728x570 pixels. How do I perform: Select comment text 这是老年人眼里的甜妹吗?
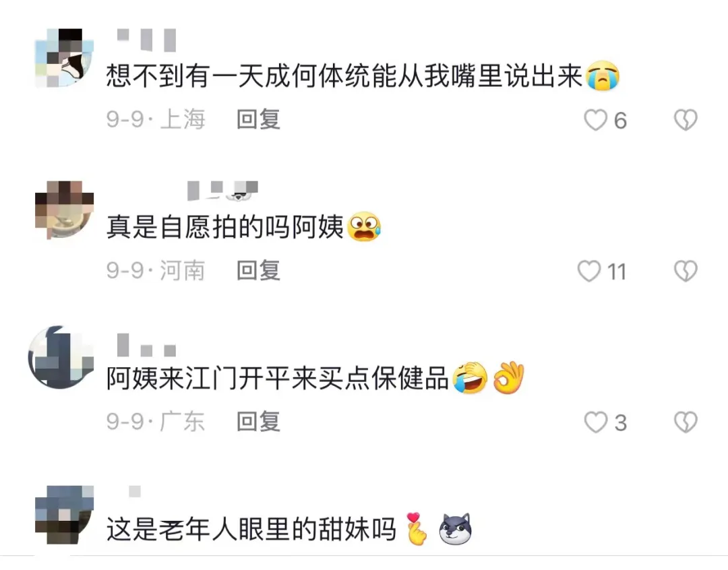pos(251,529)
